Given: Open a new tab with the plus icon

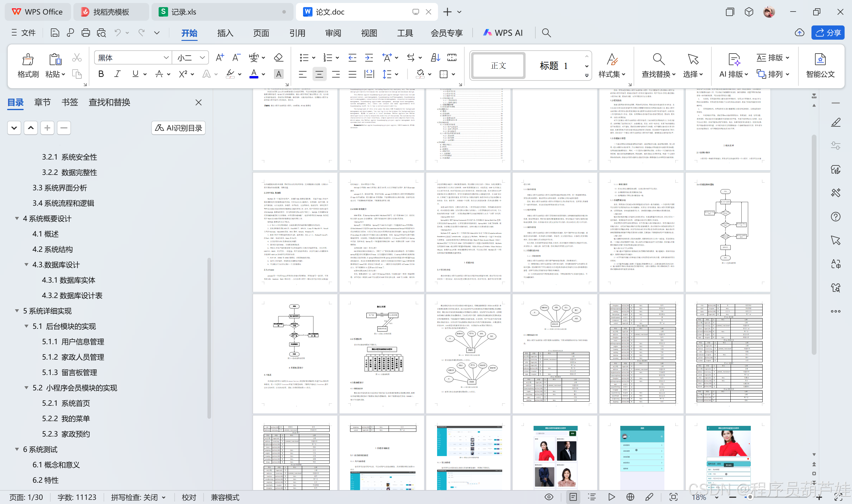Looking at the screenshot, I should 447,12.
